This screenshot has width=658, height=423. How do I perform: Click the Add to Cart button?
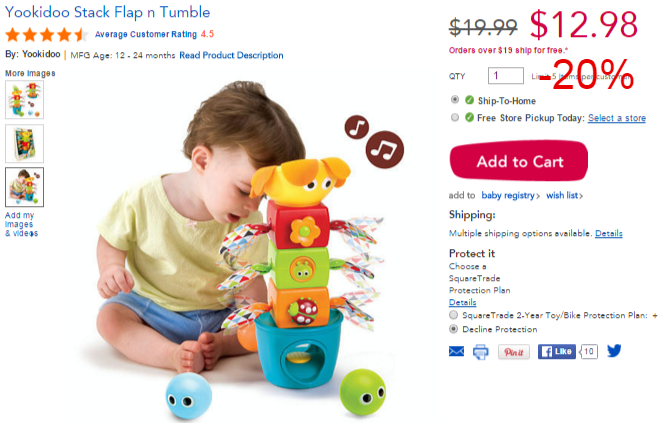coord(519,161)
